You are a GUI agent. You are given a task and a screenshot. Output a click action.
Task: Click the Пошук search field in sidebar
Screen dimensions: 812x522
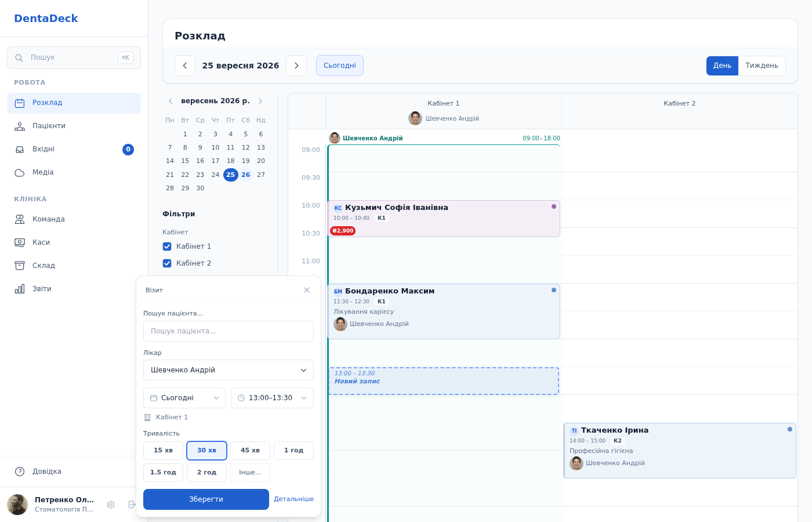tap(74, 57)
